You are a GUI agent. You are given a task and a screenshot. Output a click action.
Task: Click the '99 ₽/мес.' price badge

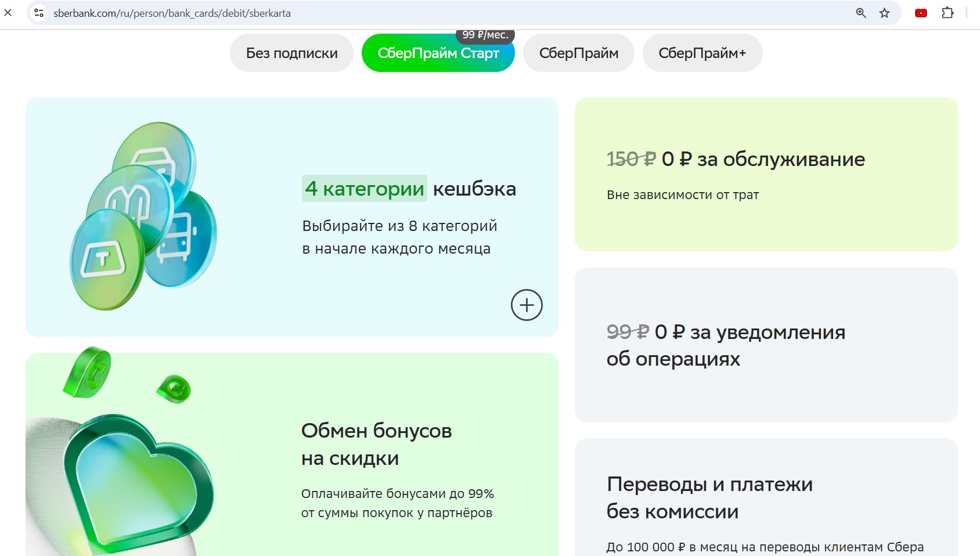[x=485, y=35]
